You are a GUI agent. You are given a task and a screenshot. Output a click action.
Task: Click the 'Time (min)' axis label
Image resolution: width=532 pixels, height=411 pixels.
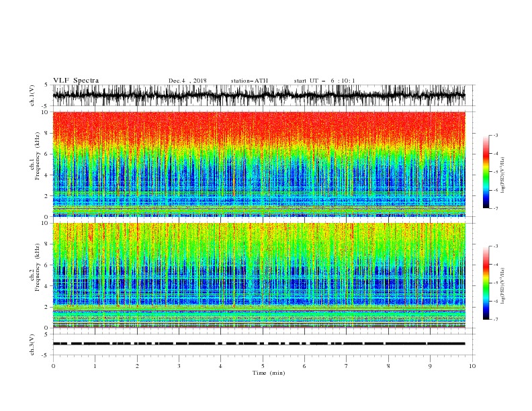tap(269, 373)
